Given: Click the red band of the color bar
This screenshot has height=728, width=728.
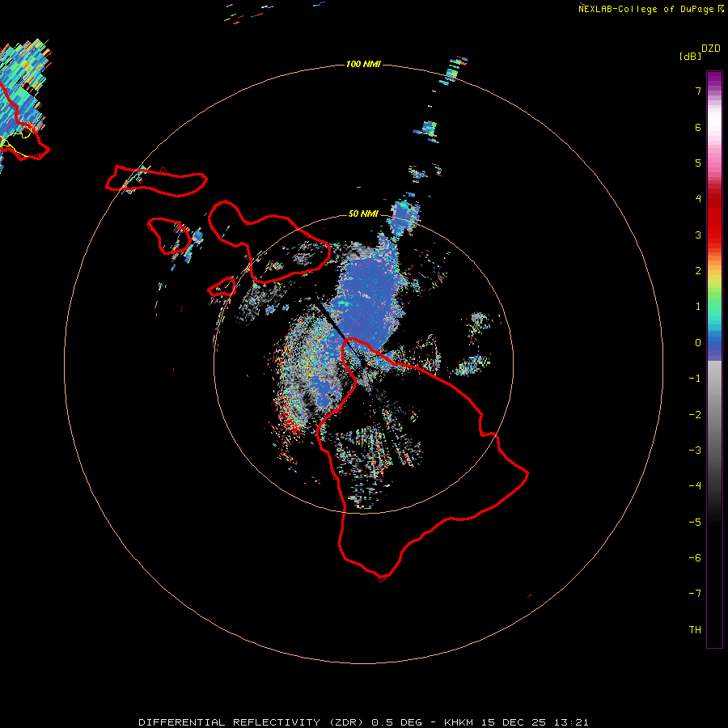Looking at the screenshot, I should [x=714, y=218].
